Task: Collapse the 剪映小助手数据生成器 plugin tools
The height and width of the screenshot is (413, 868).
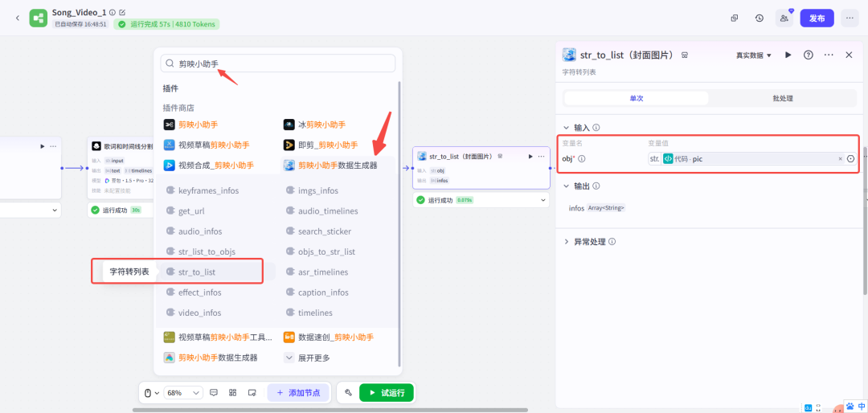Action: 330,165
